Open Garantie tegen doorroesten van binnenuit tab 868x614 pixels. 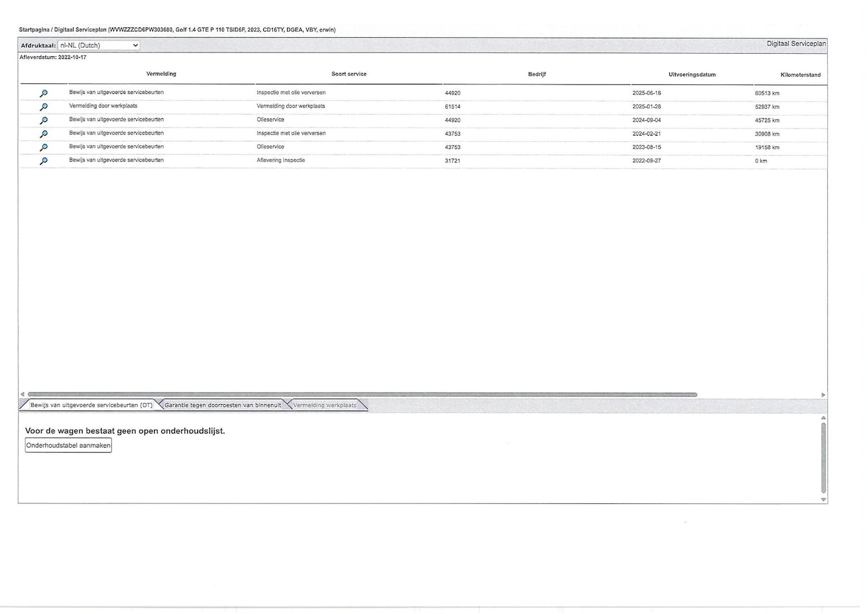(x=222, y=405)
